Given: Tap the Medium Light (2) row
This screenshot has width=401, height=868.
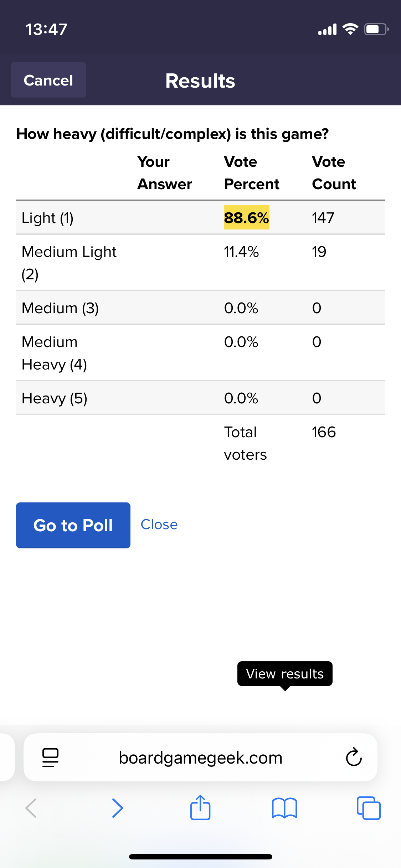Looking at the screenshot, I should coord(200,263).
